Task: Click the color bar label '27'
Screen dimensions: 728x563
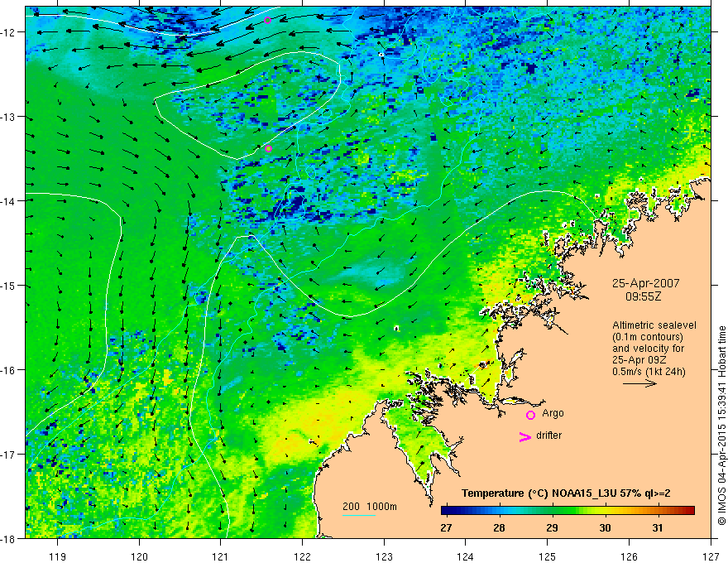Action: [446, 527]
